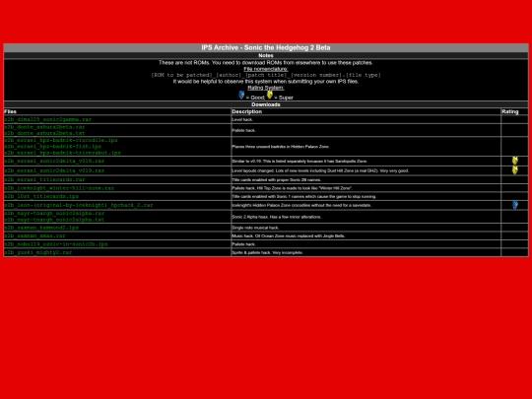
Task: Click the blue Sonic 'Good' legend icon
Action: [x=241, y=95]
